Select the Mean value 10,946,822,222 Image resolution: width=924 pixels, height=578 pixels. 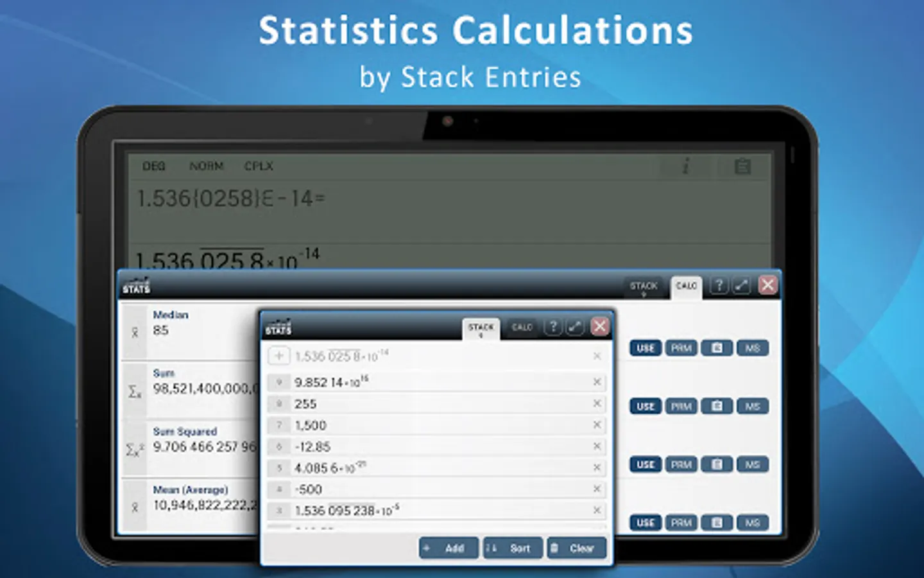[x=205, y=505]
